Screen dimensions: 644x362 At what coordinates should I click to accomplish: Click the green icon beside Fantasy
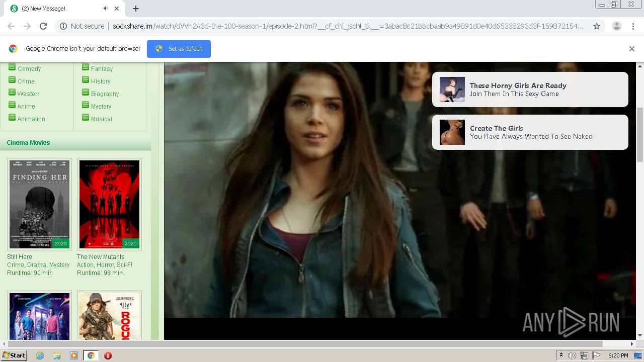pyautogui.click(x=86, y=67)
